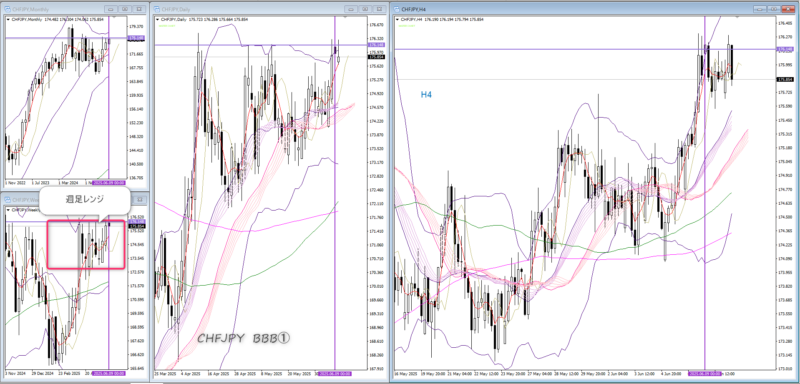The height and width of the screenshot is (384, 800).
Task: Click the chart shift triangle on Monthly chart
Action: 114,16
